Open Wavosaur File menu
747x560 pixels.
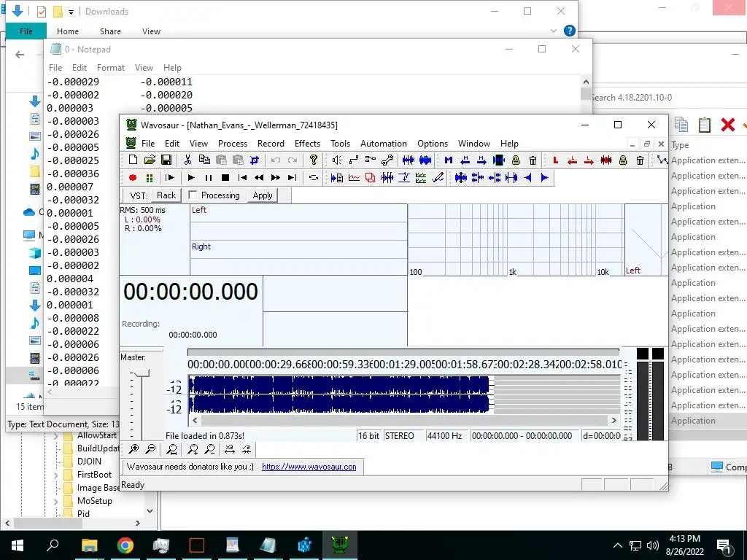(x=147, y=144)
